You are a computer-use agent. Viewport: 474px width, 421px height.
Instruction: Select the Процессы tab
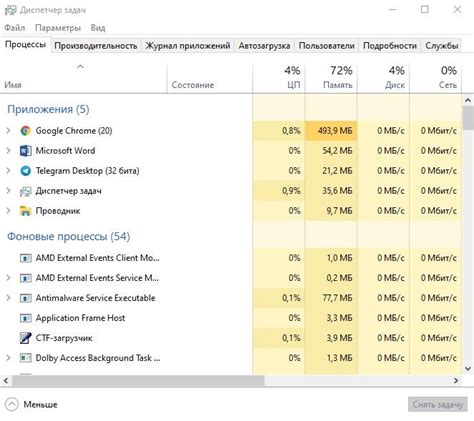(26, 45)
